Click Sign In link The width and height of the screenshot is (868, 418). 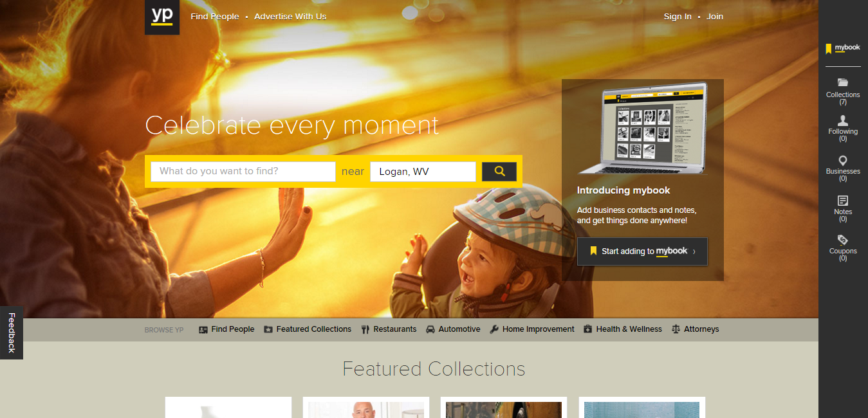678,17
